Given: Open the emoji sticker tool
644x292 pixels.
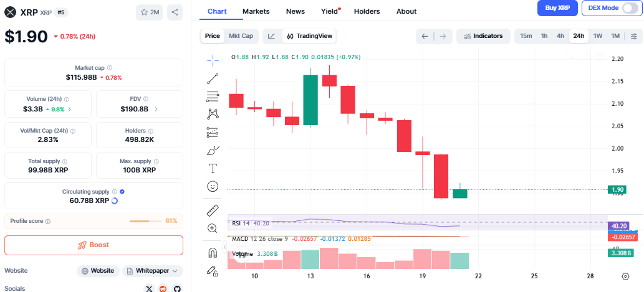Looking at the screenshot, I should (213, 186).
